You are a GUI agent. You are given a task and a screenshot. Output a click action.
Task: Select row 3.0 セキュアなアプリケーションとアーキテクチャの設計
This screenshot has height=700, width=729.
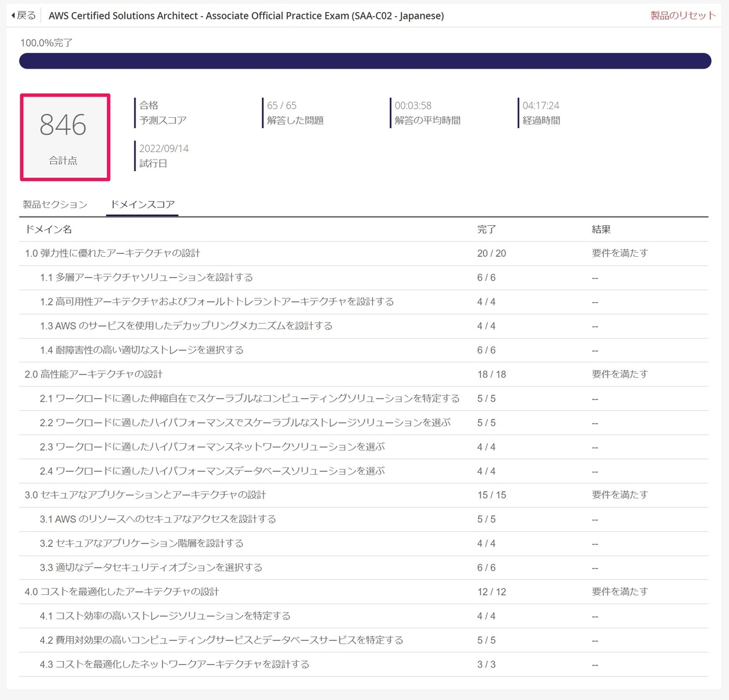point(364,495)
